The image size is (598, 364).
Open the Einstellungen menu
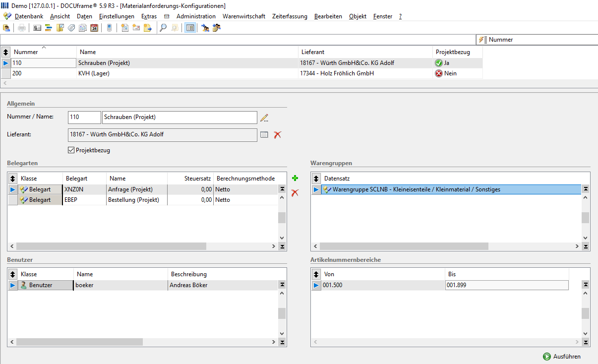click(117, 16)
